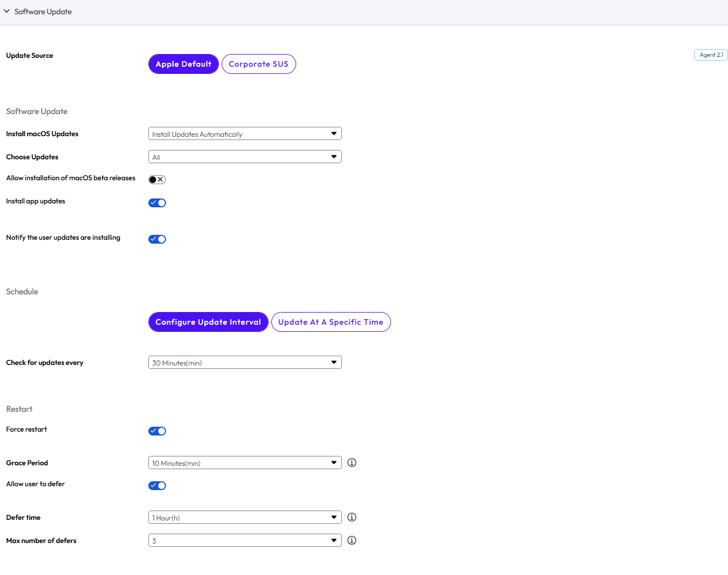Show info for Defer time

(x=352, y=517)
